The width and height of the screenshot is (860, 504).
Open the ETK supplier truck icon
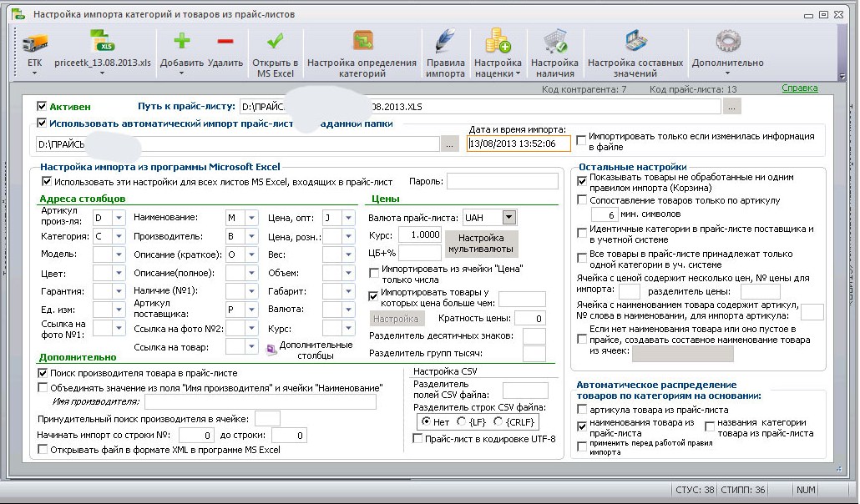tap(34, 43)
